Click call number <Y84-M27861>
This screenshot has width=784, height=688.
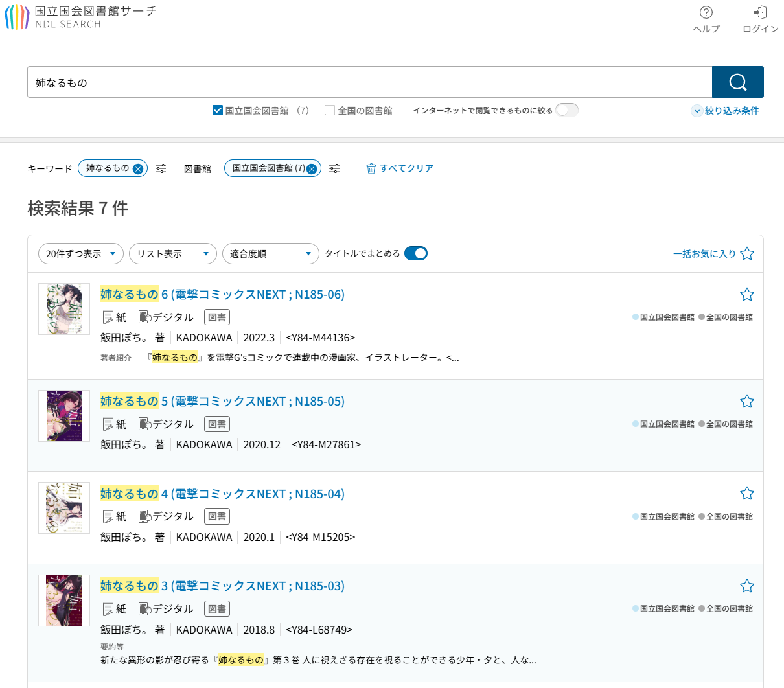click(327, 445)
